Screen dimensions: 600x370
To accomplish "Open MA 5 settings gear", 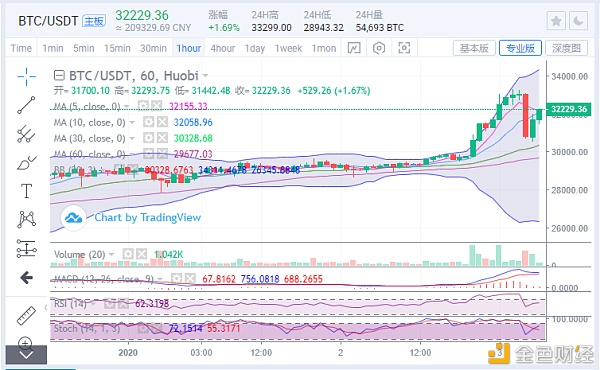I will pos(143,106).
